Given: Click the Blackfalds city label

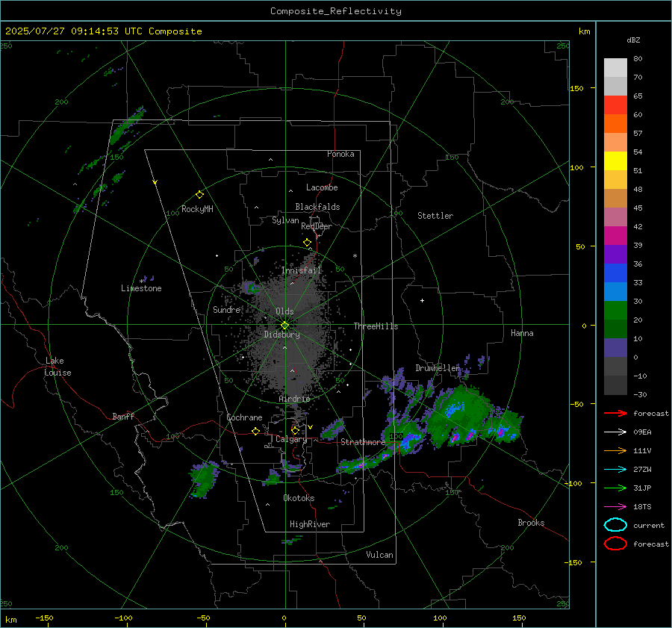Looking at the screenshot, I should pos(317,207).
